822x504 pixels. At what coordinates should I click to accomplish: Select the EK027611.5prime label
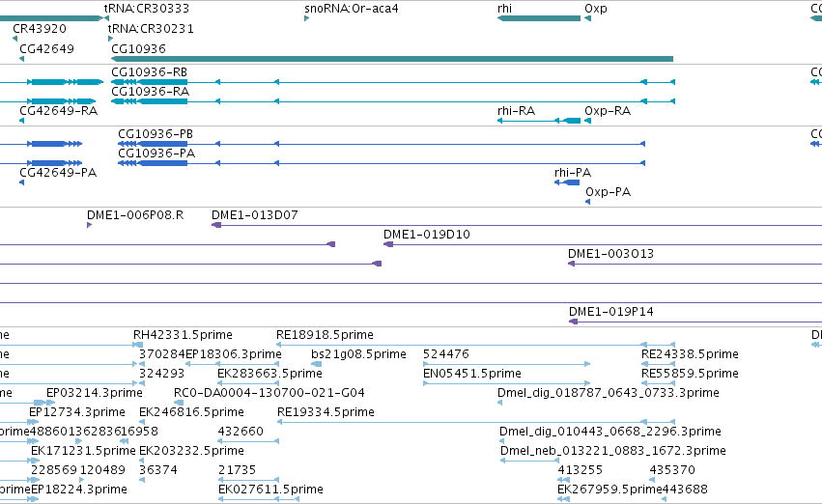[271, 490]
